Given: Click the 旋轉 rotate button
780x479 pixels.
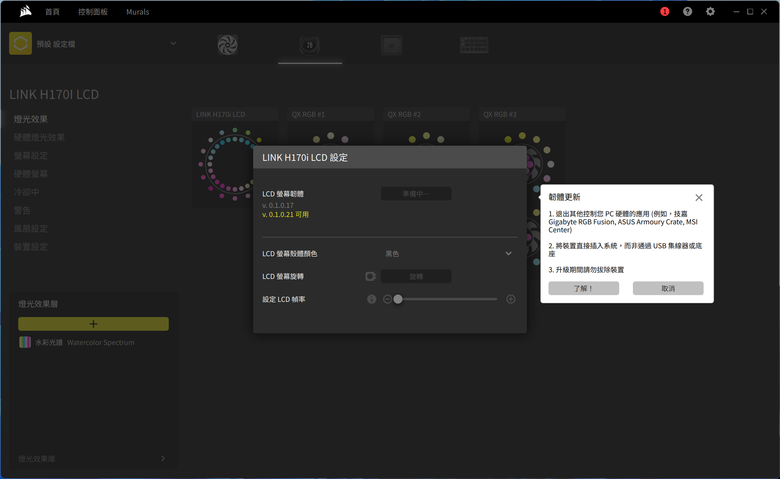Looking at the screenshot, I should (x=416, y=276).
